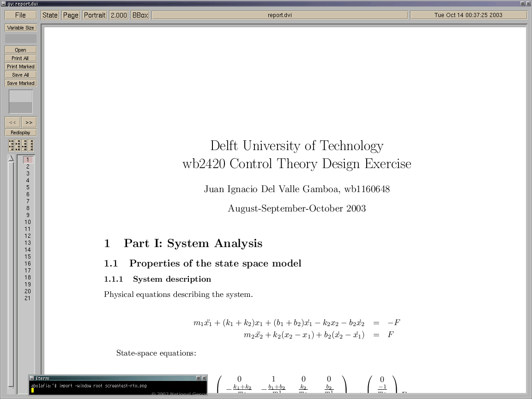Go to next page with >> button
The image size is (532, 399).
tap(29, 122)
